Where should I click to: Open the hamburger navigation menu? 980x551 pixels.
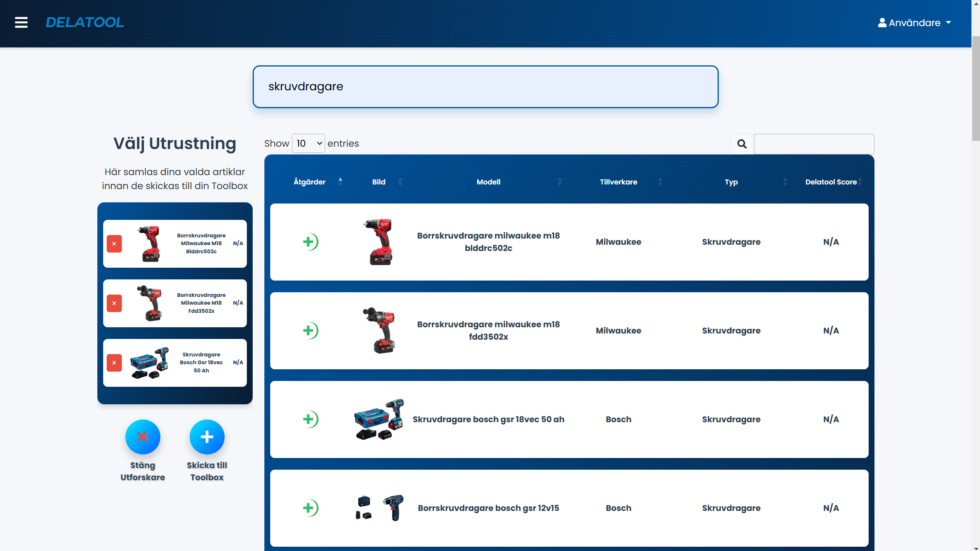tap(21, 23)
